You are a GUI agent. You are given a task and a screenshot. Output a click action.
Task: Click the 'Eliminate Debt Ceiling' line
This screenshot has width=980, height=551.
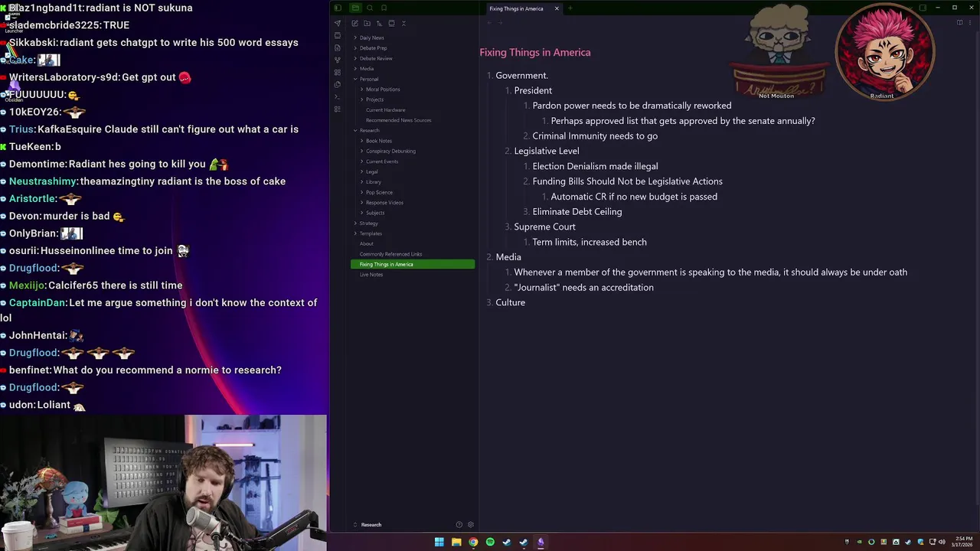click(577, 211)
